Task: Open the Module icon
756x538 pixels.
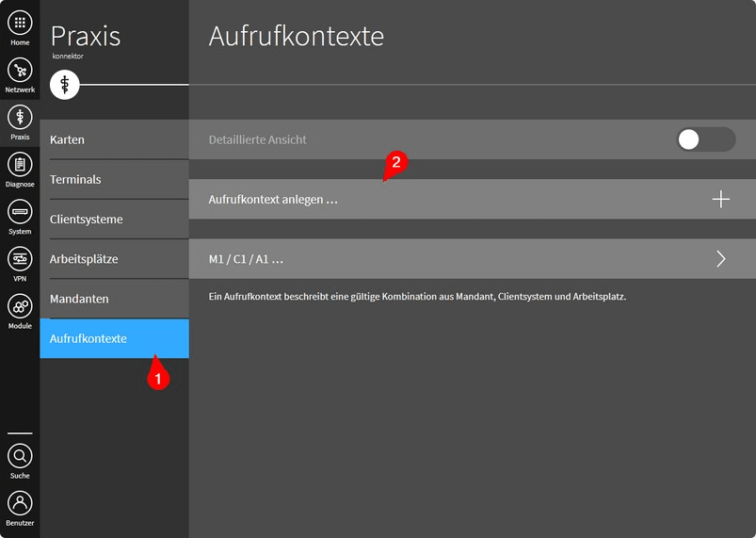Action: coord(20,306)
